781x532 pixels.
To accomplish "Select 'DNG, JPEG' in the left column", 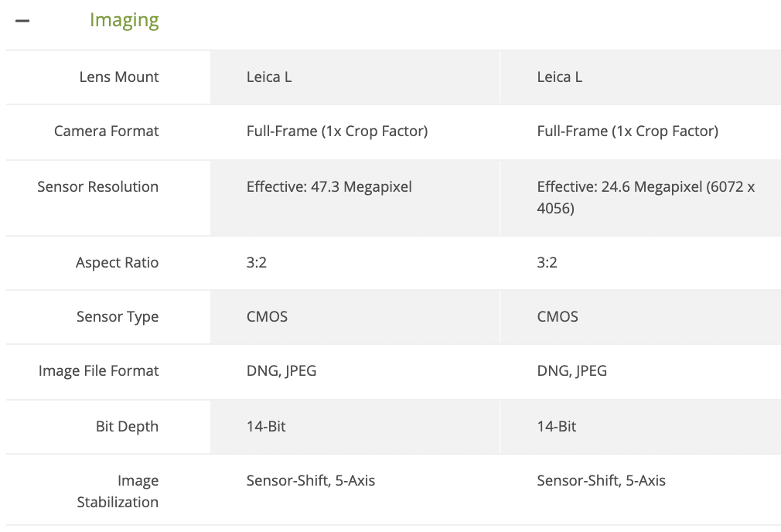I will tap(280, 371).
